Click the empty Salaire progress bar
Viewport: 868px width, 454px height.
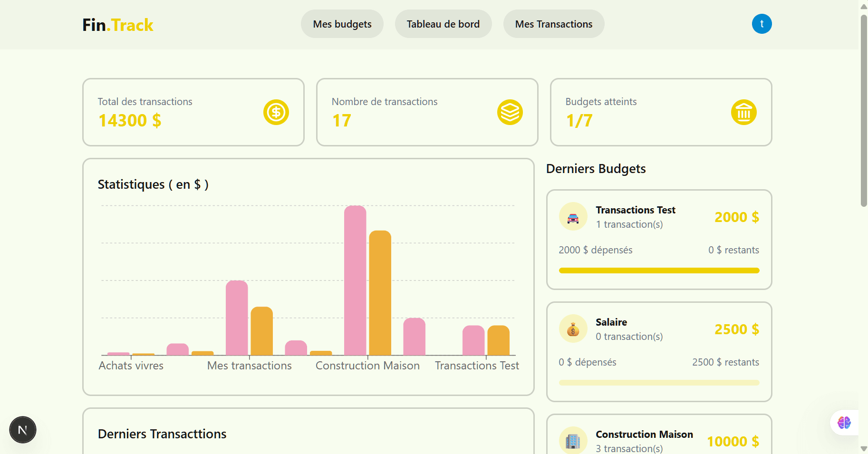pyautogui.click(x=659, y=383)
